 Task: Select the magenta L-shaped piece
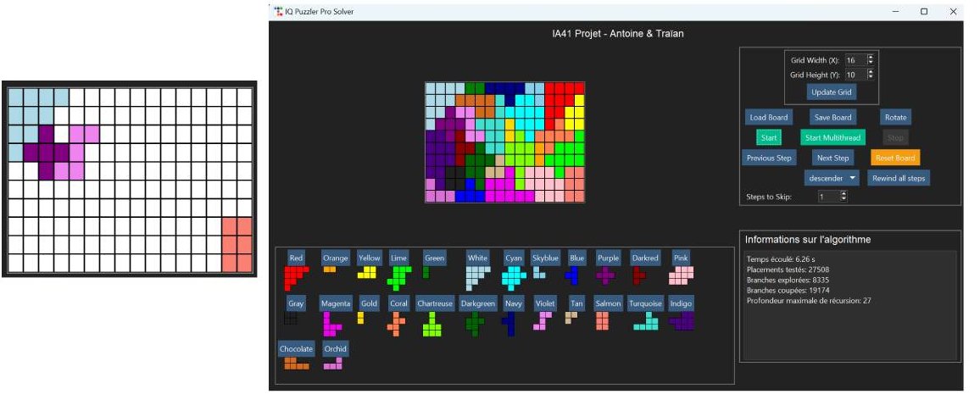click(x=330, y=323)
